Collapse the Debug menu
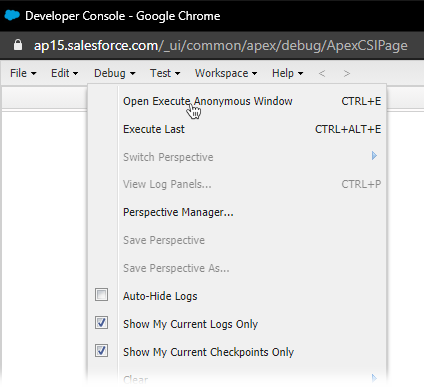 pyautogui.click(x=114, y=73)
